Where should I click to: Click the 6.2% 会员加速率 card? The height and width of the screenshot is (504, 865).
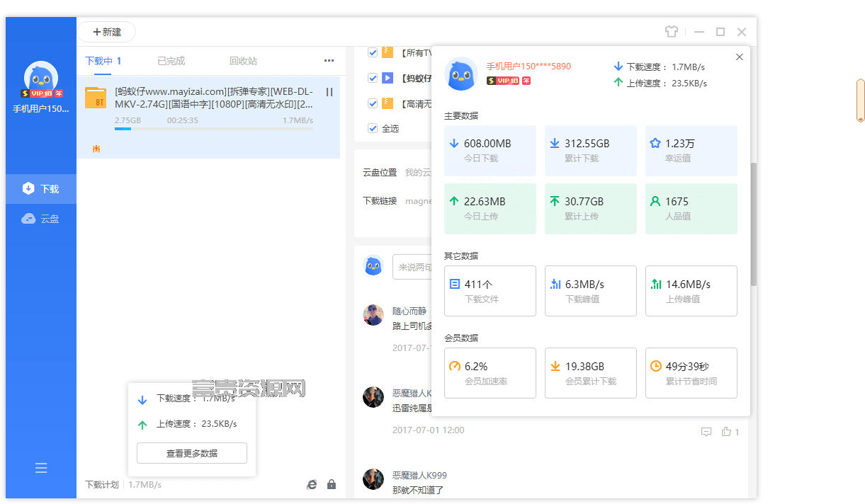click(490, 373)
